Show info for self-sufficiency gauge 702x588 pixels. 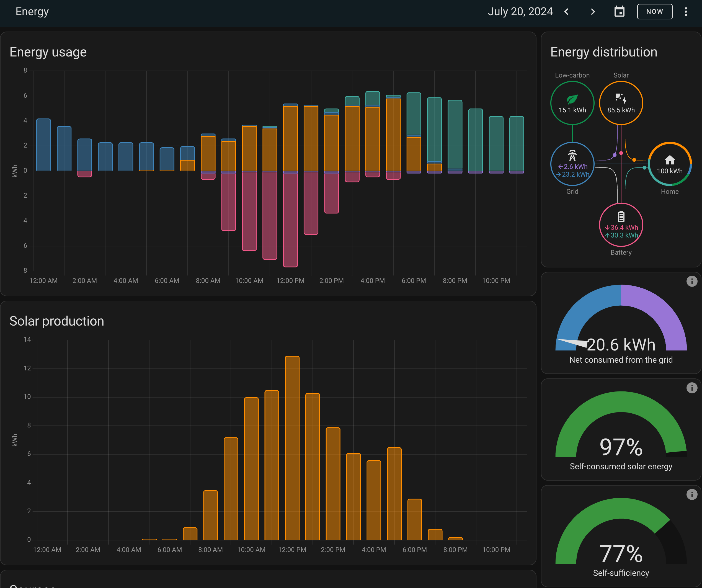point(692,494)
